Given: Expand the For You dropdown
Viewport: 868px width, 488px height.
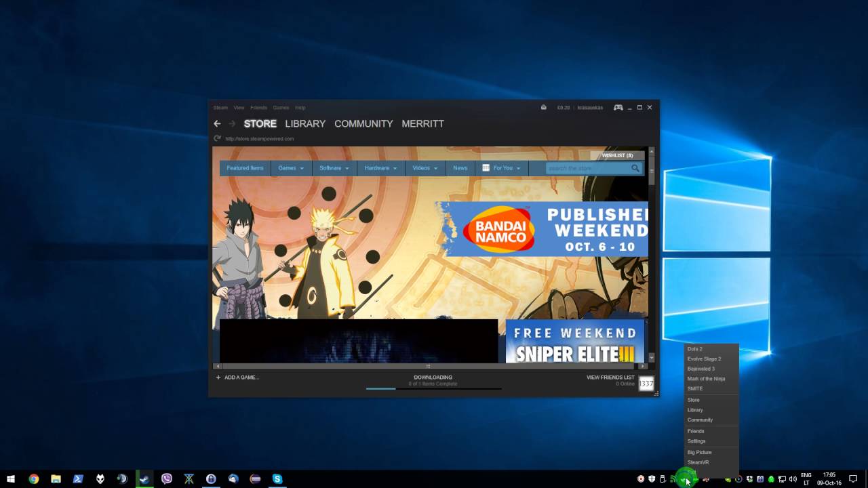Looking at the screenshot, I should point(502,168).
